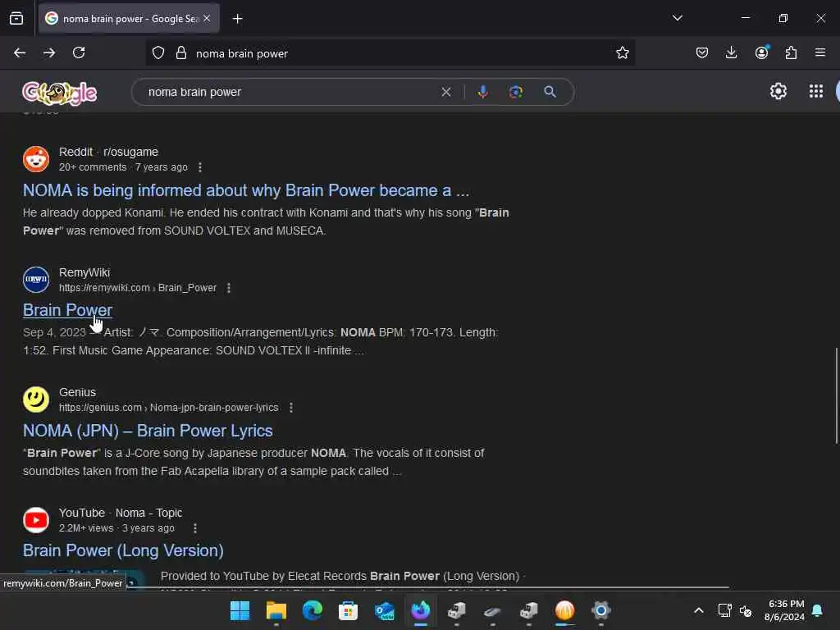
Task: Click the Google doodle logo
Action: [x=59, y=94]
